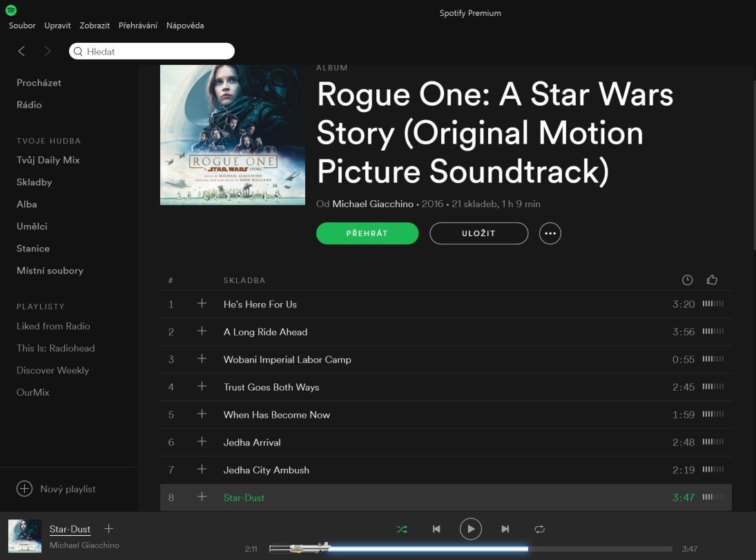
Task: Click now-playing album thumbnail
Action: (25, 536)
